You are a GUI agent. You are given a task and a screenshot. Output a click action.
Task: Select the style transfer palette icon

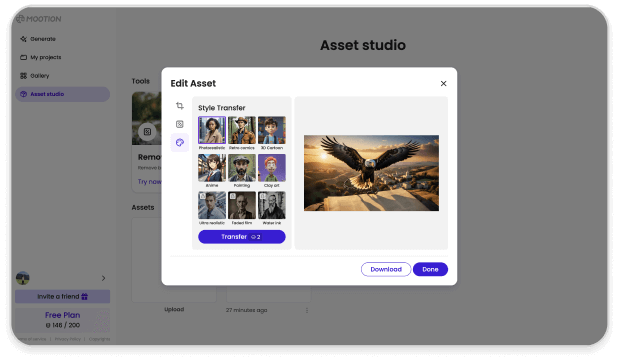(x=180, y=142)
